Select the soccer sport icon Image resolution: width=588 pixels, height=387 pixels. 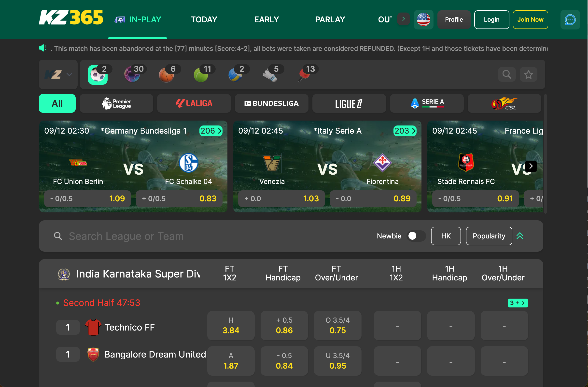click(98, 74)
